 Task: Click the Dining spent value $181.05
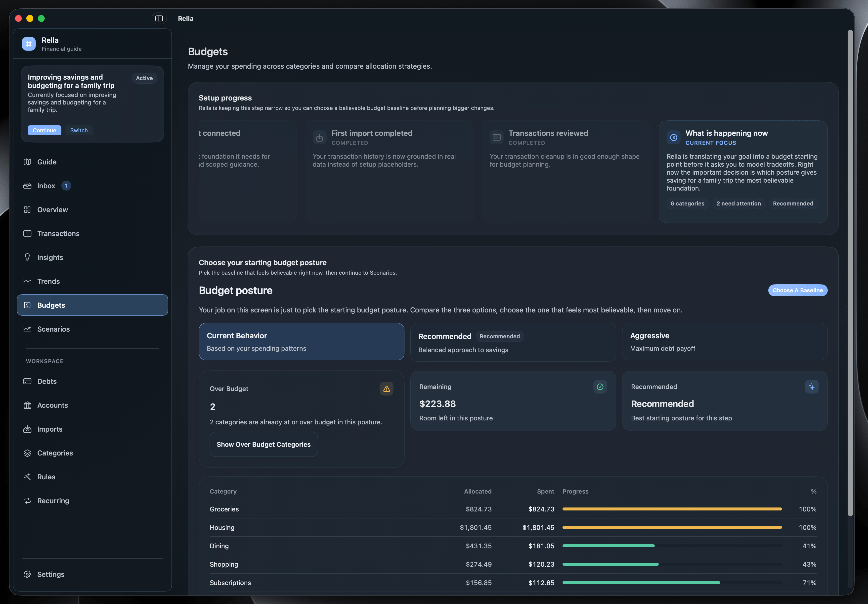pyautogui.click(x=541, y=546)
